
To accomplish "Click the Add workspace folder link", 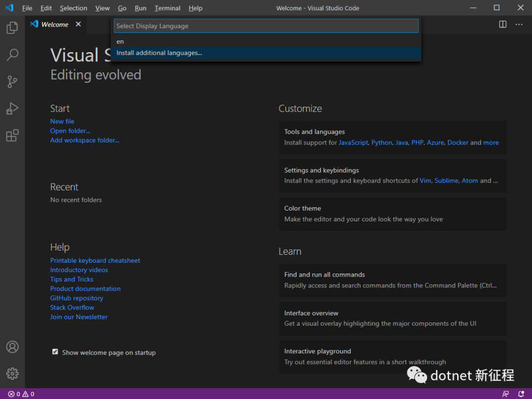I will tap(85, 140).
